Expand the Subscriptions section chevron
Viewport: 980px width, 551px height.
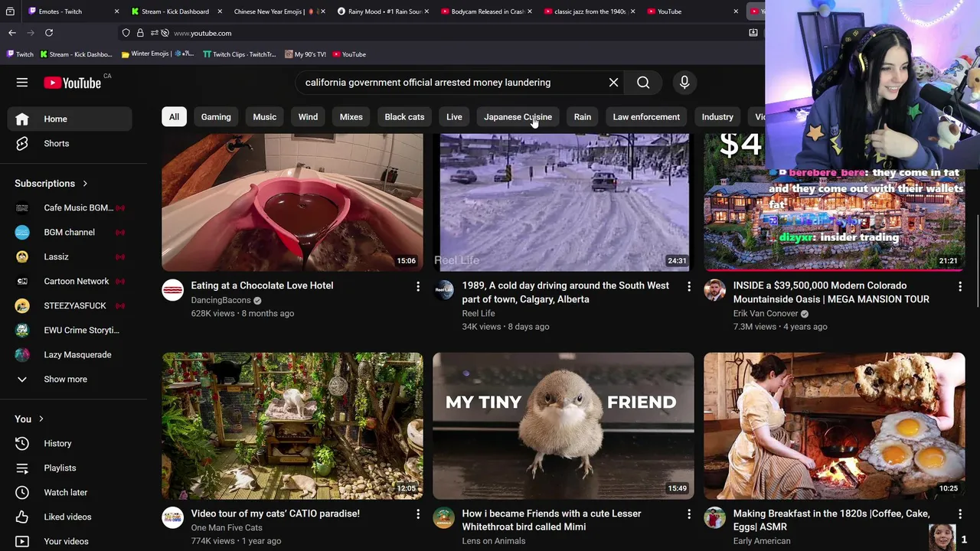(85, 184)
